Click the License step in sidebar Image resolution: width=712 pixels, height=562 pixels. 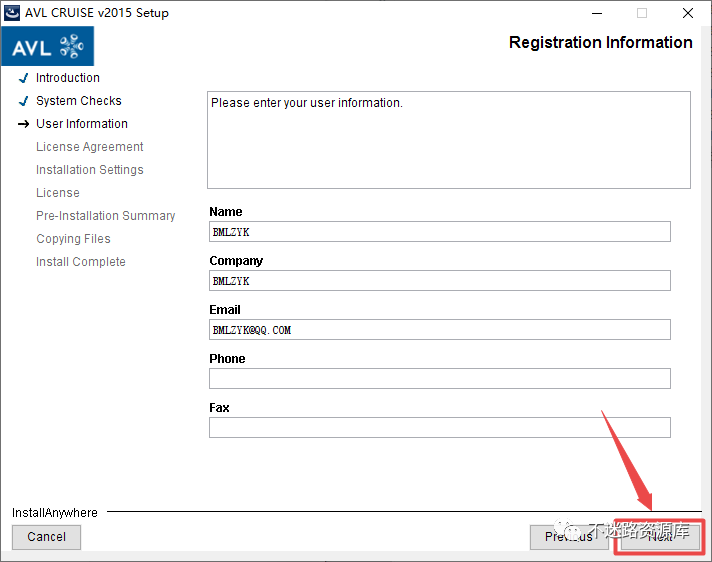(x=58, y=193)
